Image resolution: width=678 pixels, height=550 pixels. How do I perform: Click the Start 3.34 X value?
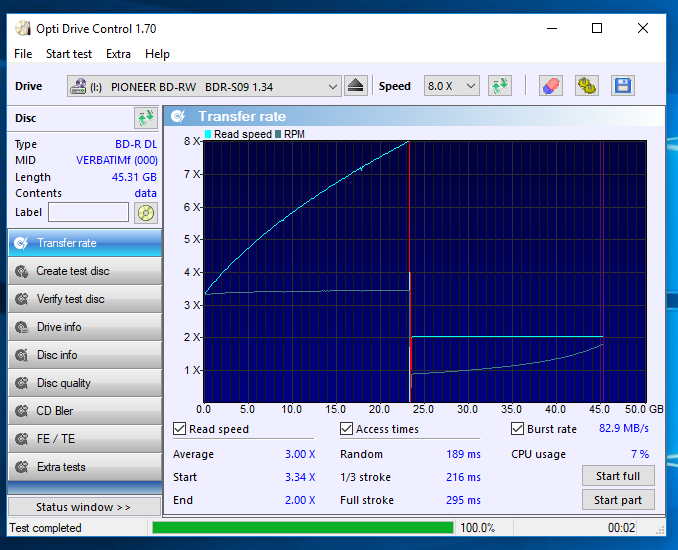tap(300, 477)
